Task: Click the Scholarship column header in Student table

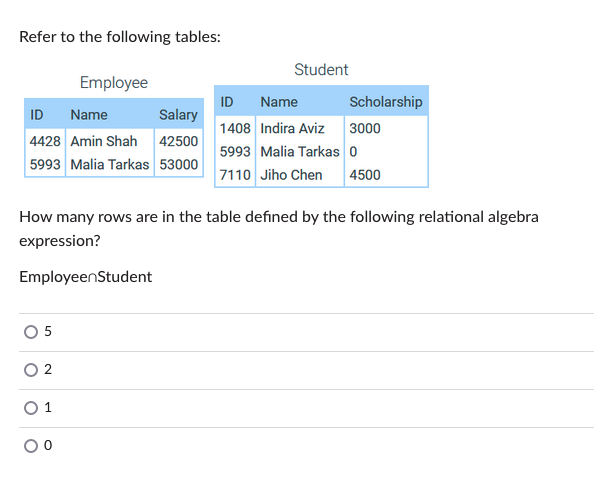Action: (385, 102)
